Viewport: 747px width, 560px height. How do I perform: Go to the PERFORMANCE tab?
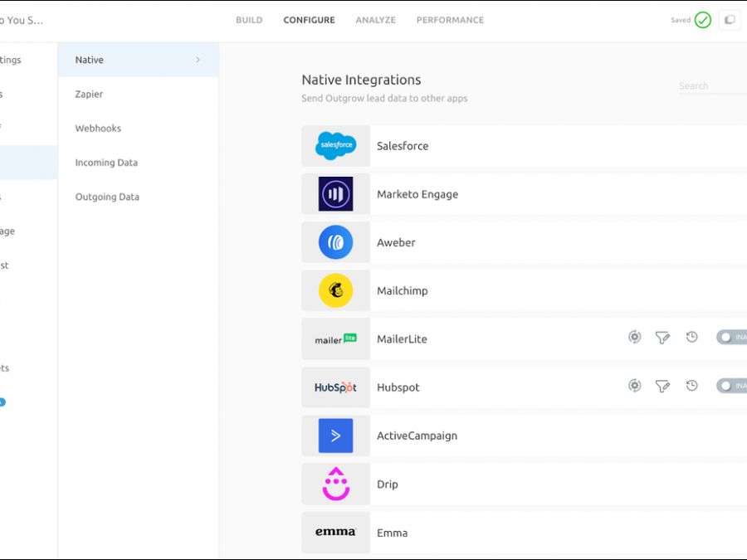click(x=450, y=20)
